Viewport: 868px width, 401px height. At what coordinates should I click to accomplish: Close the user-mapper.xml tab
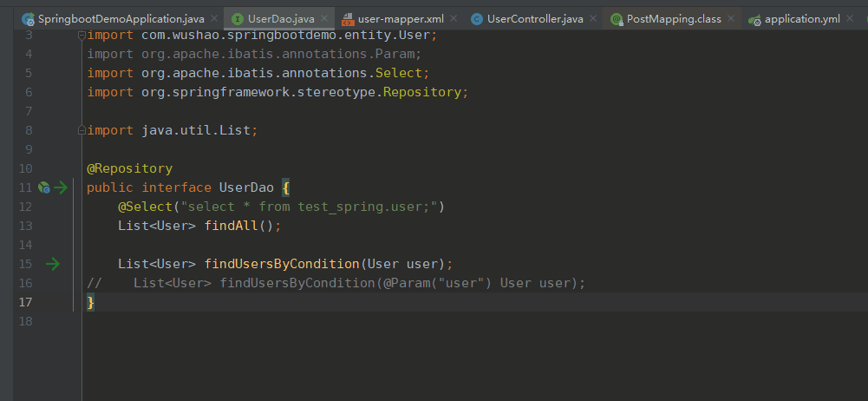[x=454, y=19]
